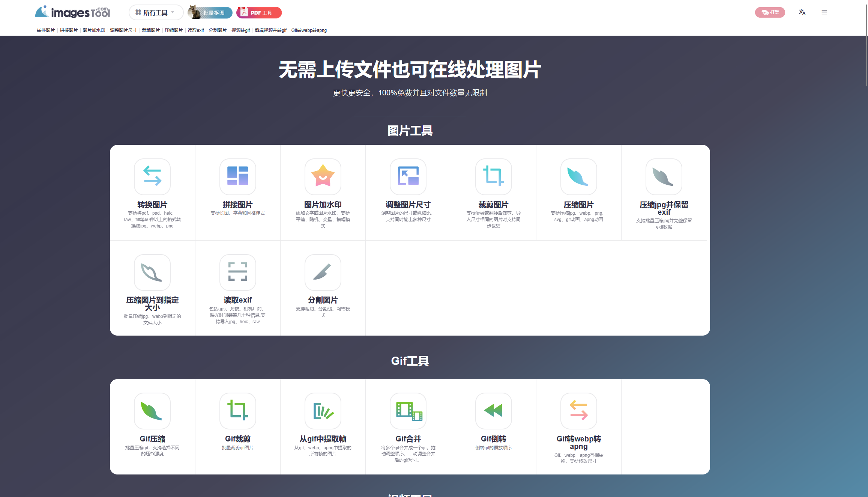Screen dimensions: 868x497
Task: Select the 调整图片尺寸 resize icon
Action: [x=408, y=176]
